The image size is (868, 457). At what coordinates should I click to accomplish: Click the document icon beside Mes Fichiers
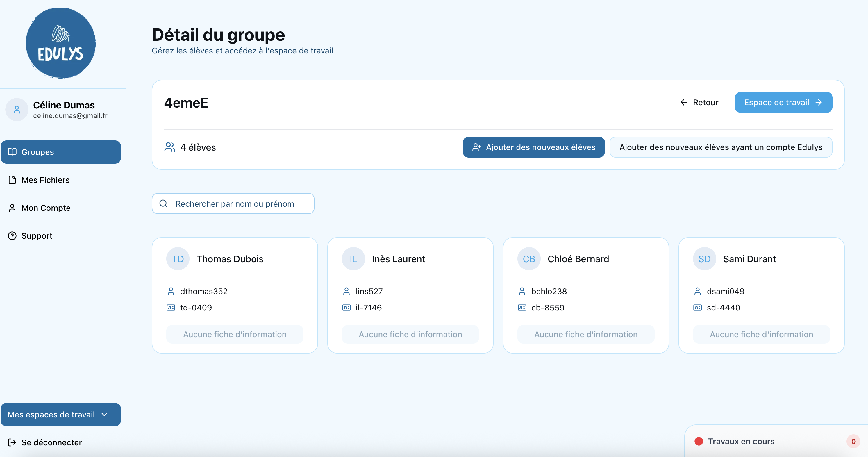(12, 180)
